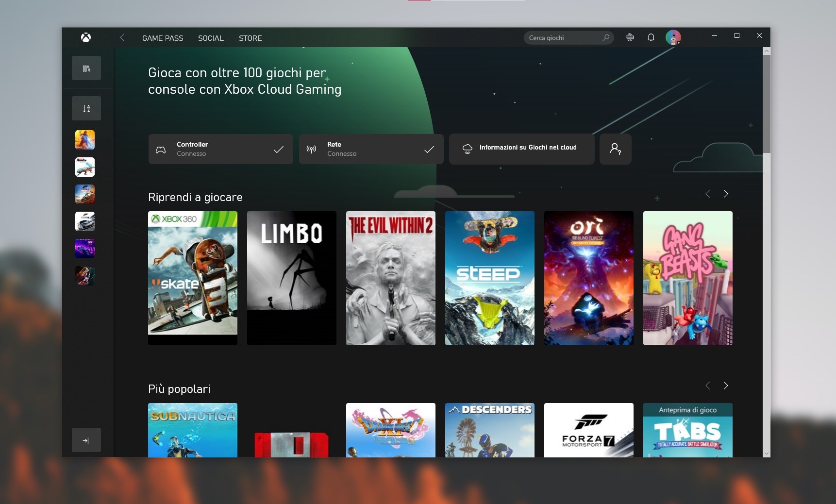Switch to the GAME PASS tab
This screenshot has height=504, width=836.
(163, 38)
